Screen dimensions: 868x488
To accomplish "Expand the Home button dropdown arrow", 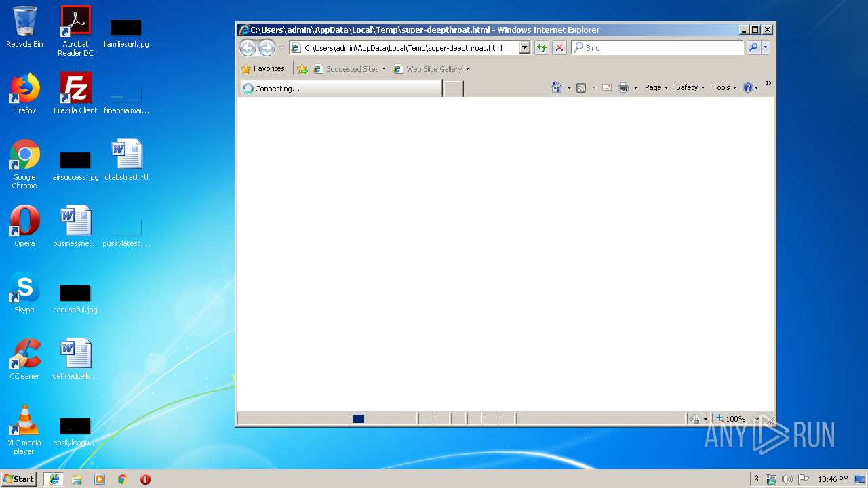I will (x=569, y=88).
